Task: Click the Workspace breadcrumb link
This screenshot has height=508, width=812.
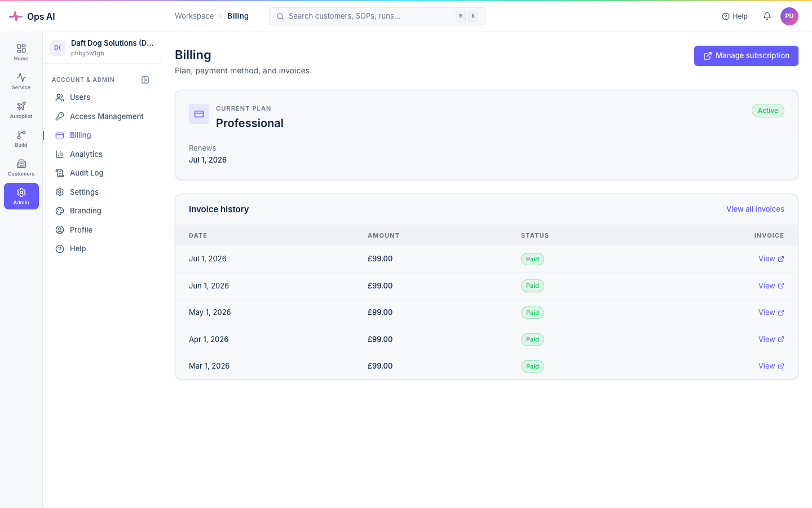Action: (194, 16)
